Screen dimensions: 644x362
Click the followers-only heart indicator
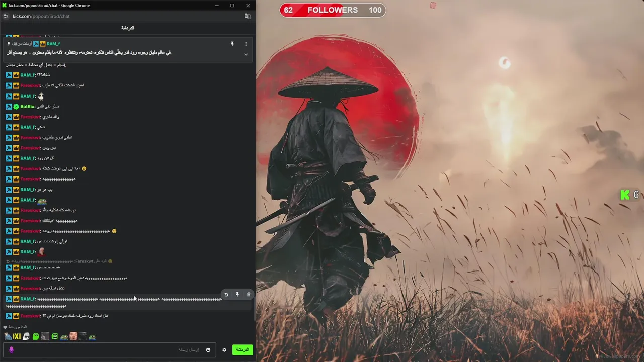[5, 327]
